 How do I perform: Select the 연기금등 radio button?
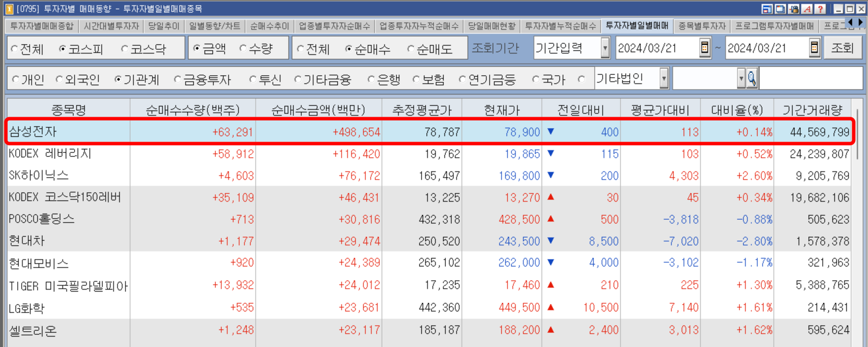(462, 79)
